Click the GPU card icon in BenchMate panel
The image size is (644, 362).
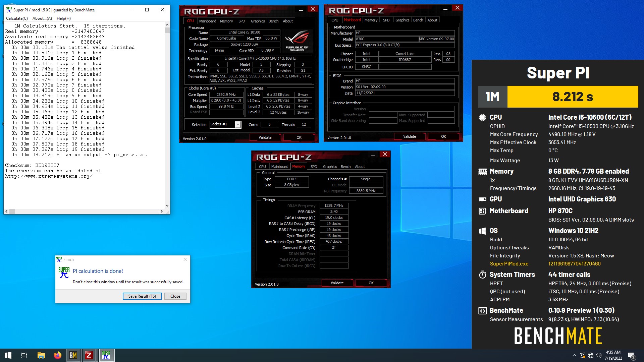tap(482, 199)
